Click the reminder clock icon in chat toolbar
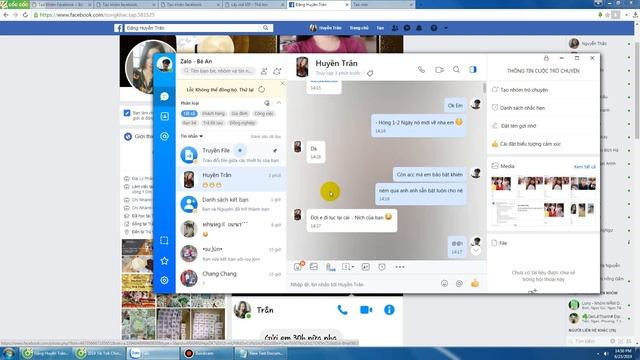640x360 pixels. 382,267
